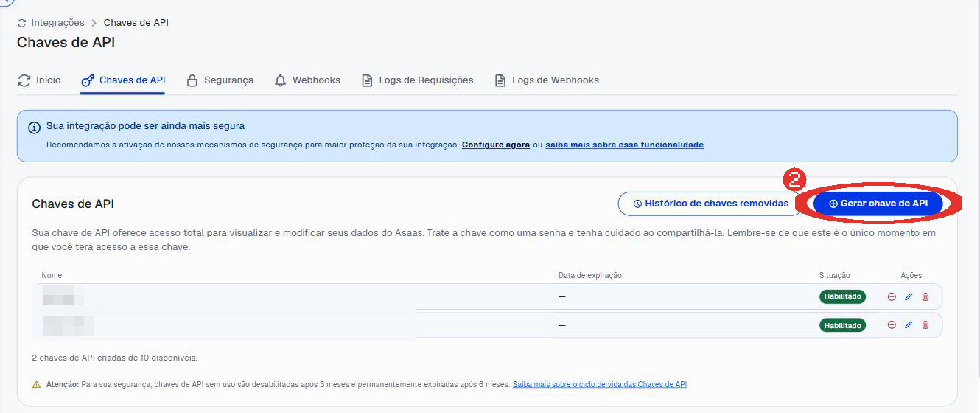Click the Situação column header

pyautogui.click(x=834, y=275)
